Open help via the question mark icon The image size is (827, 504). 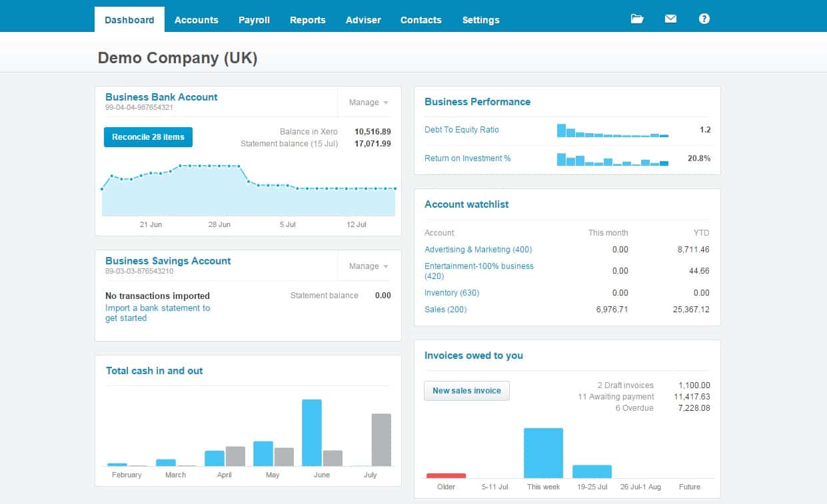pyautogui.click(x=704, y=19)
